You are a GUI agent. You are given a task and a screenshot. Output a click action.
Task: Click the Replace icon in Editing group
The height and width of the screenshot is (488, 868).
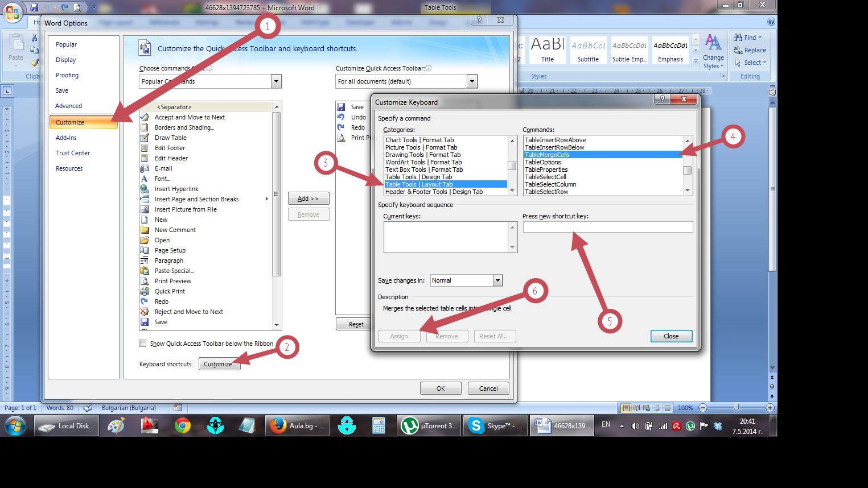(738, 50)
